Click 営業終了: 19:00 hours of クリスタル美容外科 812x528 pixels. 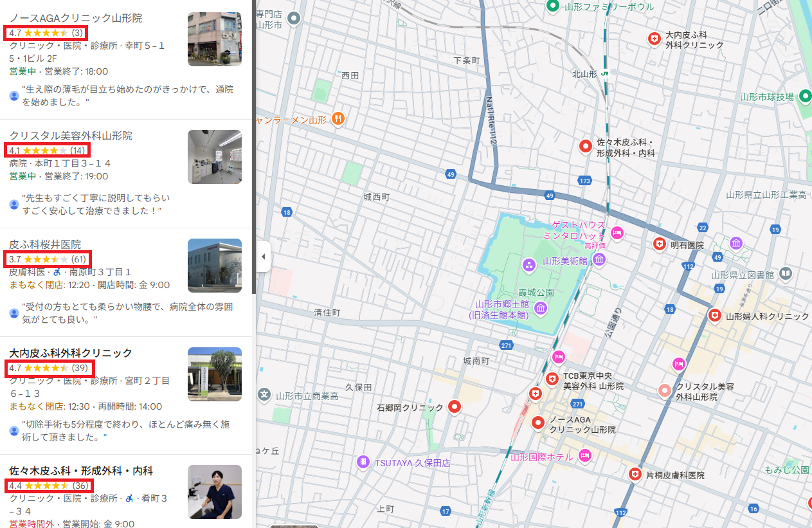tap(75, 176)
